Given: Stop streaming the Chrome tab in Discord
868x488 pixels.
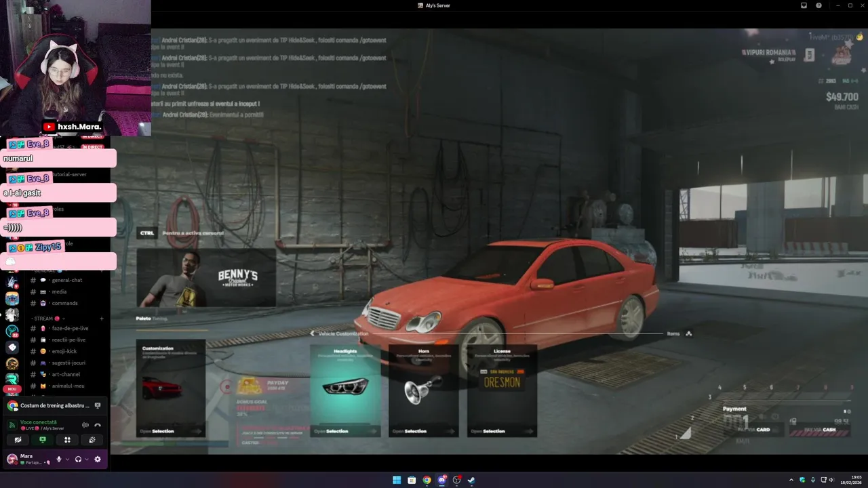Looking at the screenshot, I should (98, 405).
